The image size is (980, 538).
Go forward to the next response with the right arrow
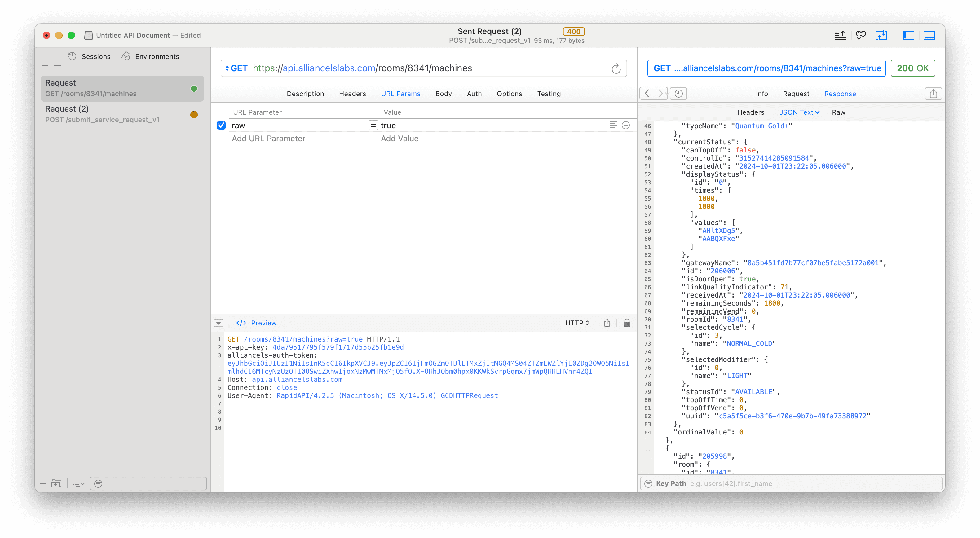point(661,94)
